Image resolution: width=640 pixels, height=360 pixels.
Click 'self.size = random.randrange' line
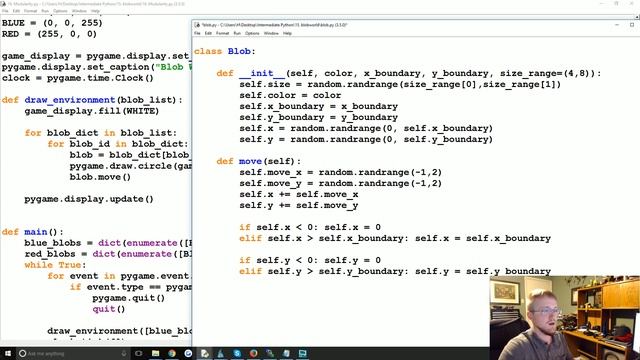400,84
